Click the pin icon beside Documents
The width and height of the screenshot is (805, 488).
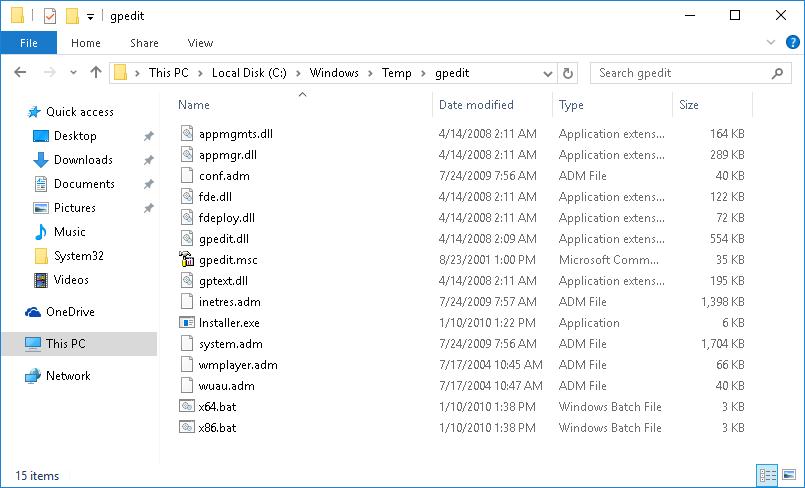tap(148, 184)
